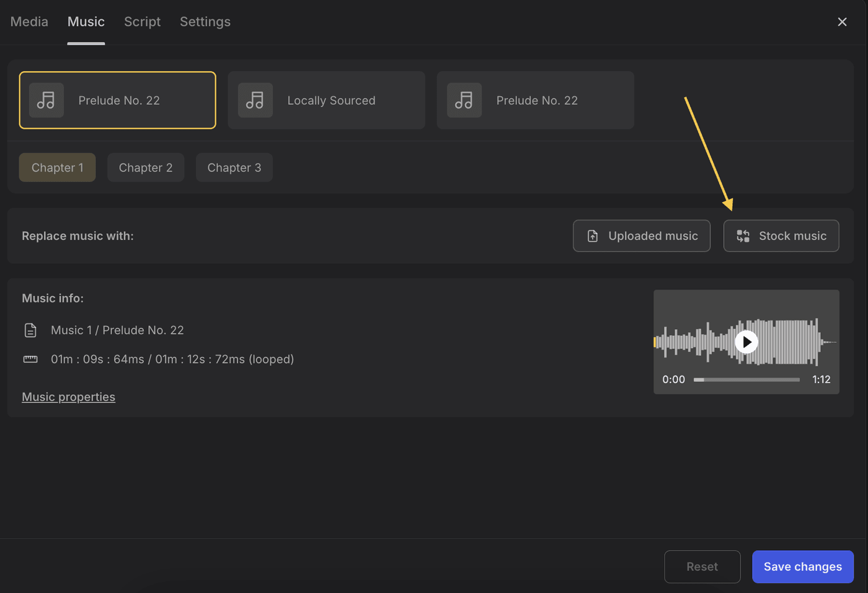
Task: Select the highlighted Prelude No. 22 track icon
Action: [46, 100]
